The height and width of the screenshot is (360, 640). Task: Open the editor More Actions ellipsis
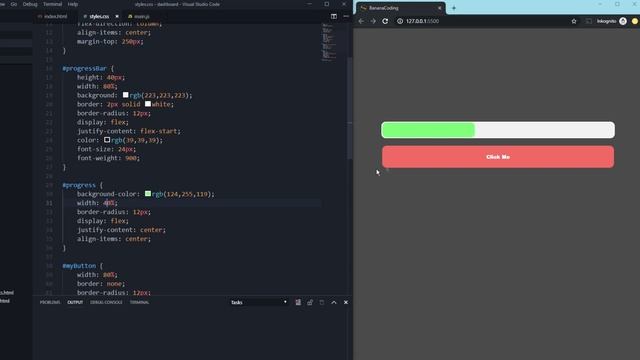[x=346, y=16]
